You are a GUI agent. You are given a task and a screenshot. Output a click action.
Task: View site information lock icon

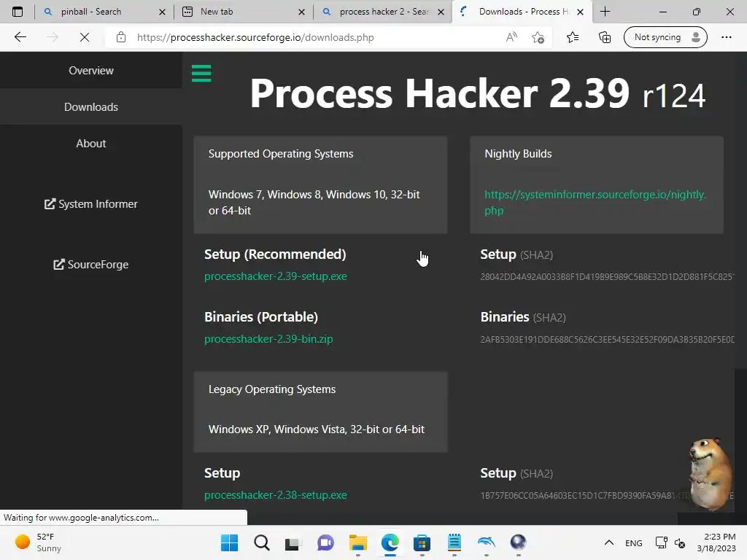pos(121,37)
